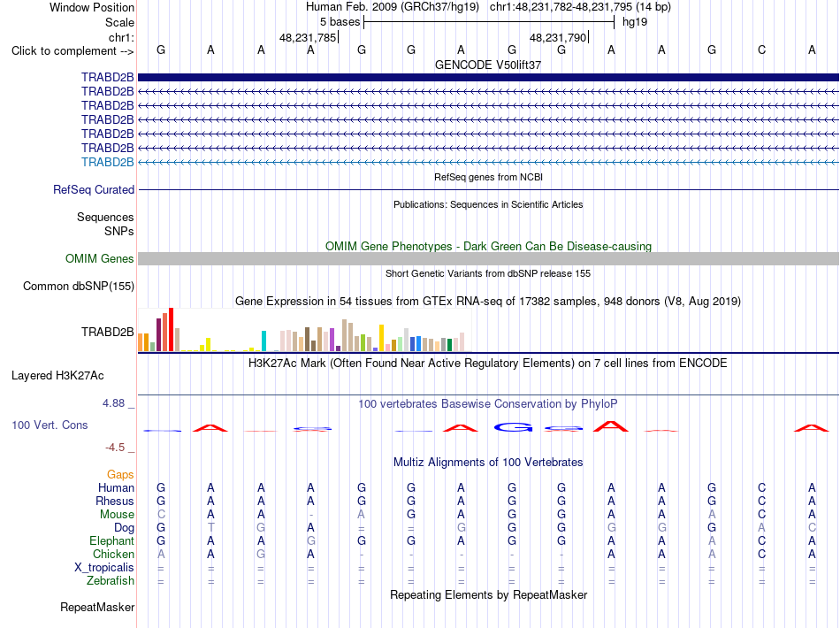Open '100 vertebrates Basewise Conservation by PhyloP' title
840x628 pixels.
tap(488, 404)
